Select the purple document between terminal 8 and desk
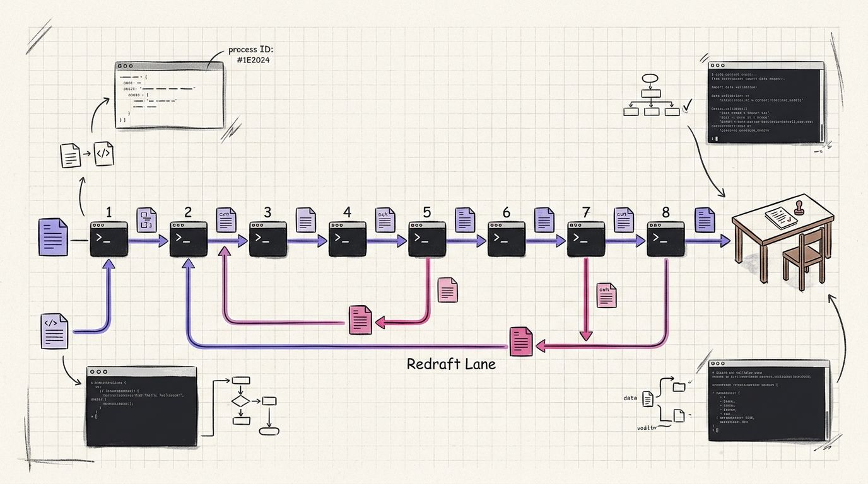 click(705, 220)
